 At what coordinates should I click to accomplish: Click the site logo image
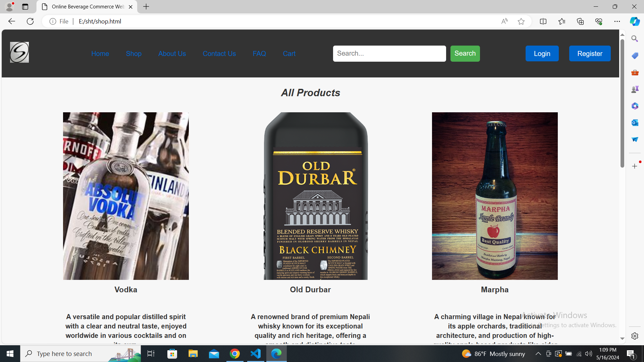pos(19,52)
